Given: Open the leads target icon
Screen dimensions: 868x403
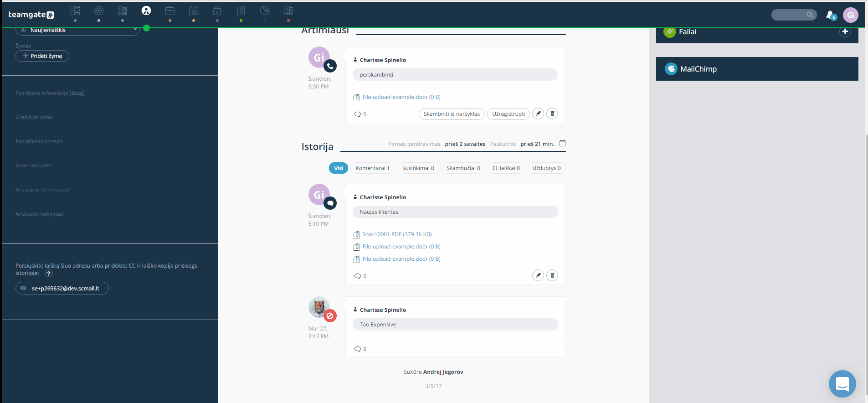Looking at the screenshot, I should pos(99,10).
